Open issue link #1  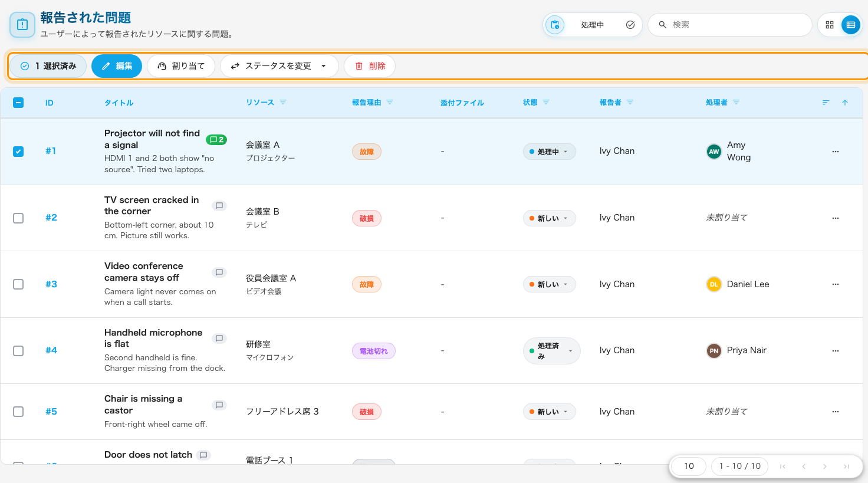(x=51, y=151)
